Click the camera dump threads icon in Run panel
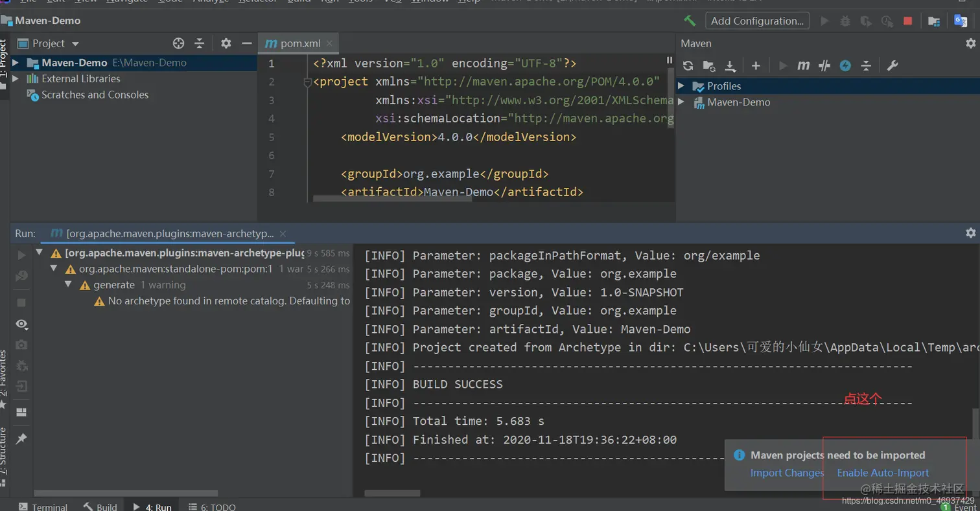The image size is (980, 511). 21,345
